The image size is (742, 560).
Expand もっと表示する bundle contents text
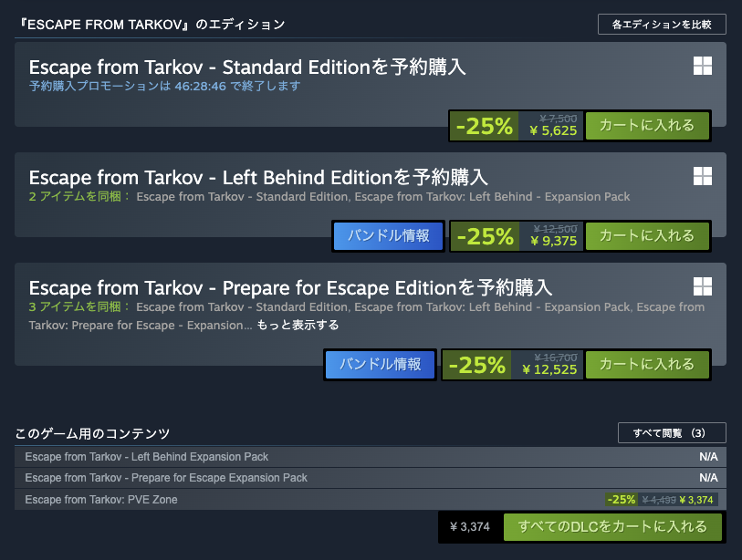(x=298, y=326)
